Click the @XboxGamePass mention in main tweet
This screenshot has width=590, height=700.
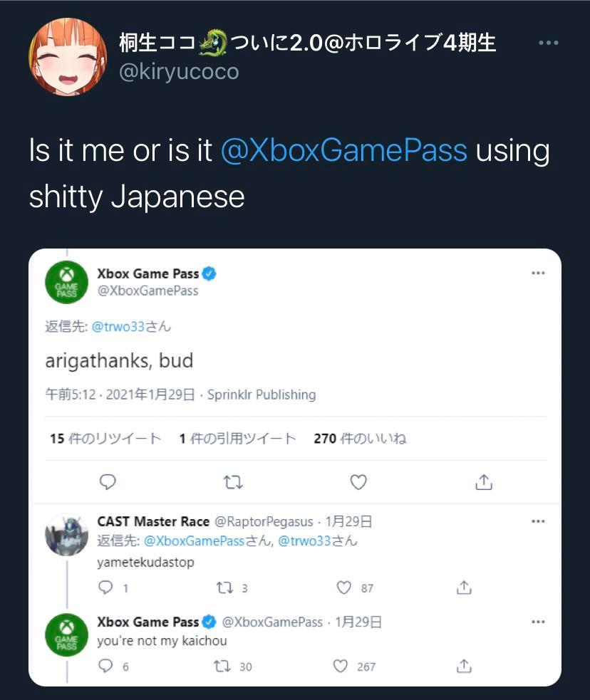[x=344, y=151]
